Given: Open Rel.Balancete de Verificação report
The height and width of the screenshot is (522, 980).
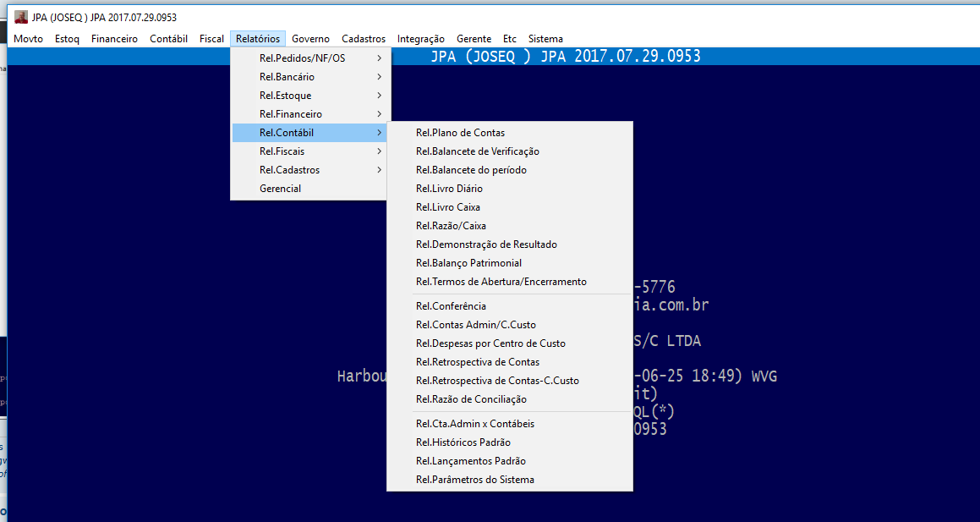Looking at the screenshot, I should click(x=510, y=151).
